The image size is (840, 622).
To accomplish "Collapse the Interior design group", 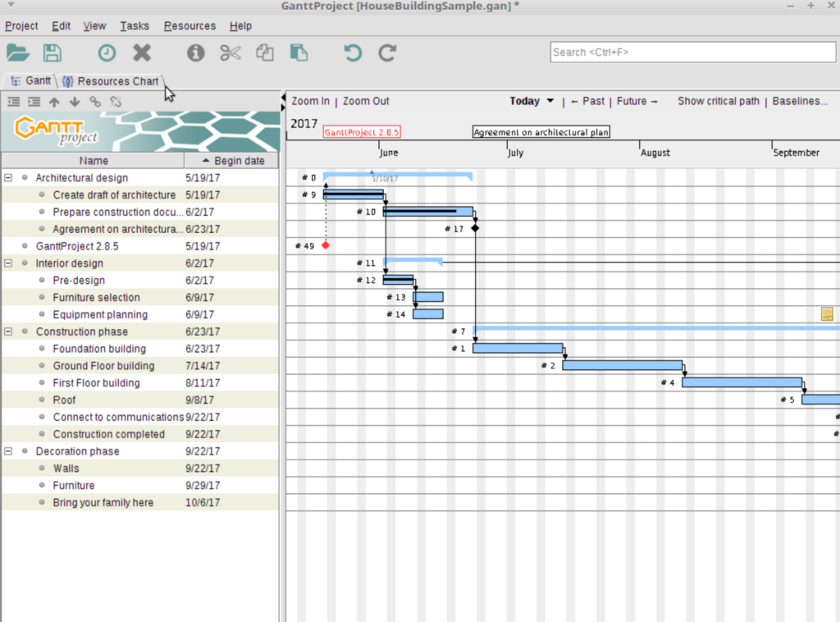I will [x=8, y=263].
